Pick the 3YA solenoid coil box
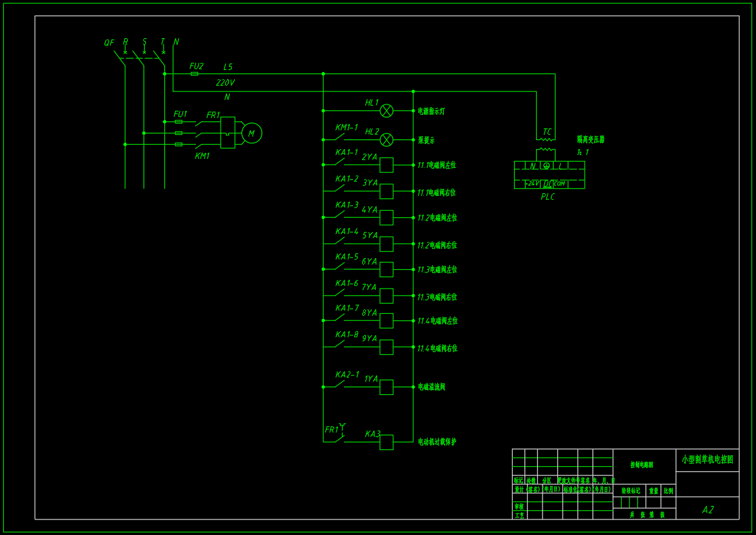The width and height of the screenshot is (756, 535). pos(386,191)
